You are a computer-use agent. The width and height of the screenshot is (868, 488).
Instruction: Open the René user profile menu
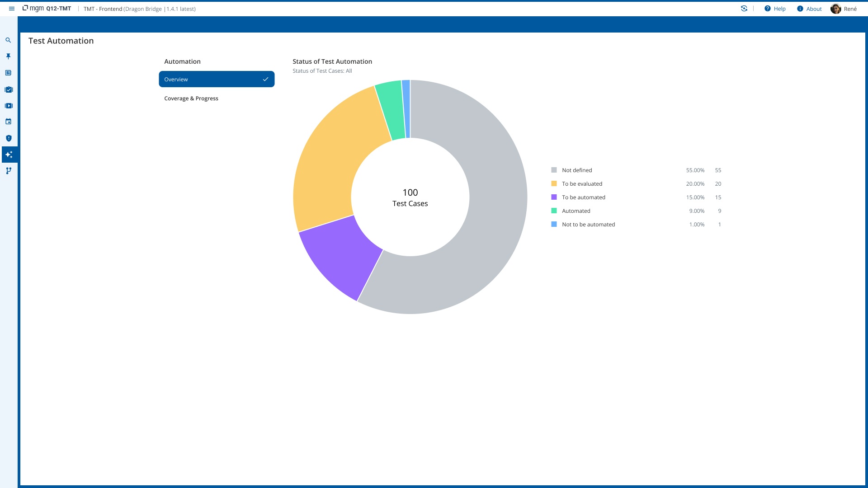[x=844, y=9]
